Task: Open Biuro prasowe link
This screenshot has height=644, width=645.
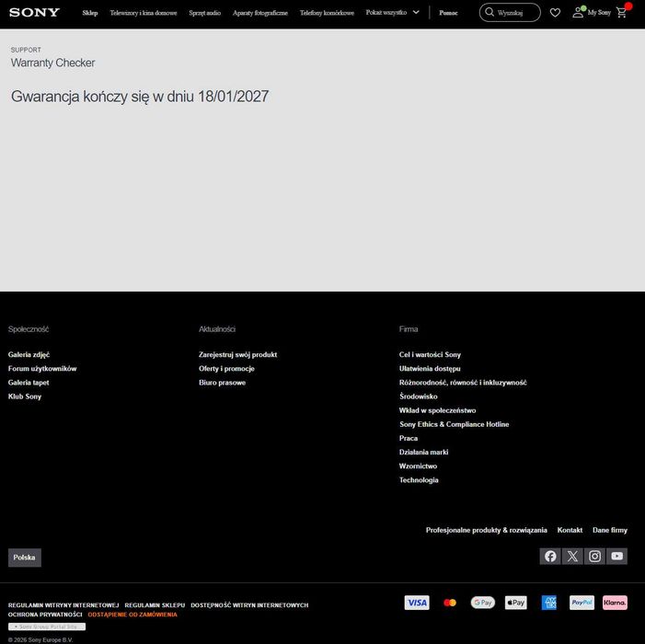Action: tap(222, 383)
